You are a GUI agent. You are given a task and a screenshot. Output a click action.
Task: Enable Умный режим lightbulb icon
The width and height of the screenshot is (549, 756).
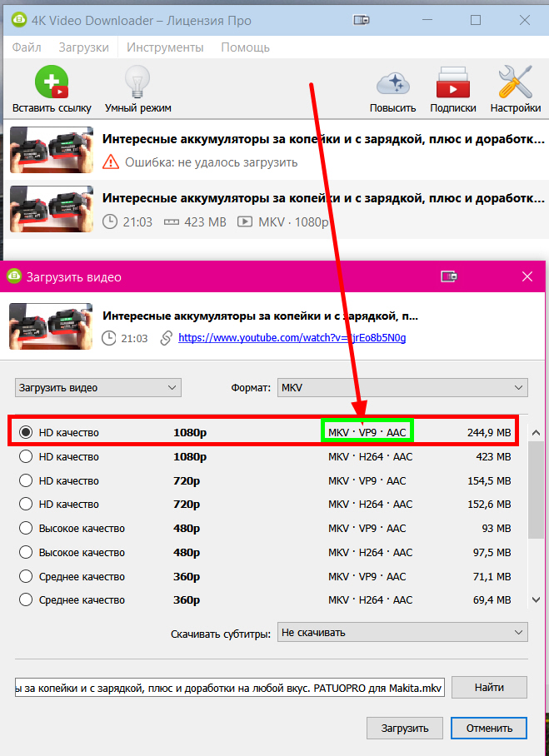tap(137, 82)
